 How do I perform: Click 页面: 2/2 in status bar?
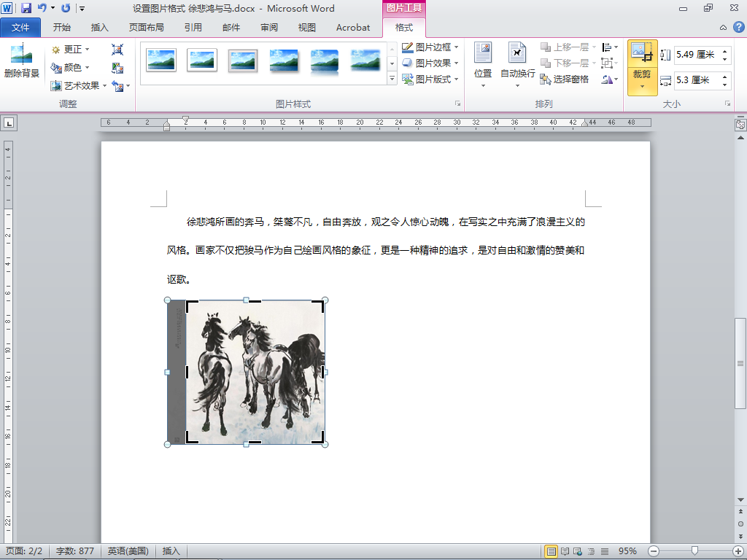tap(24, 551)
